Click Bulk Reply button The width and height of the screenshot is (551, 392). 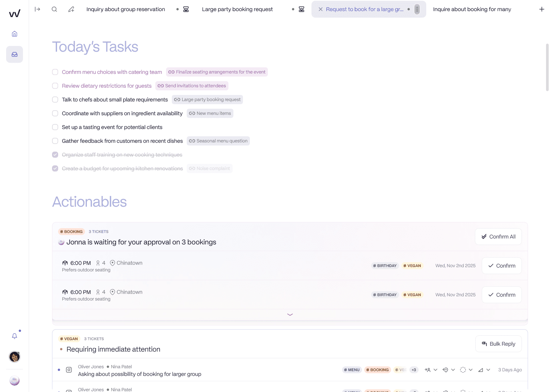click(x=499, y=344)
